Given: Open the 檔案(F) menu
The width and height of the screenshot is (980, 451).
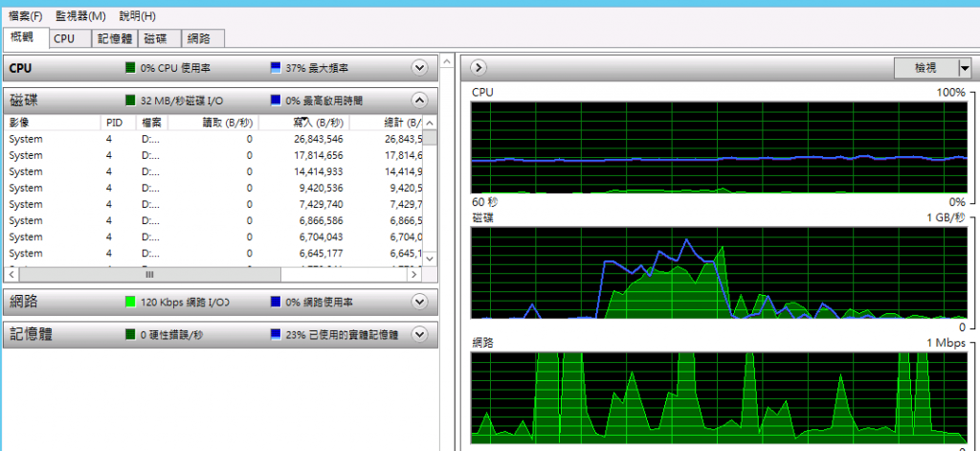Looking at the screenshot, I should coord(26,15).
